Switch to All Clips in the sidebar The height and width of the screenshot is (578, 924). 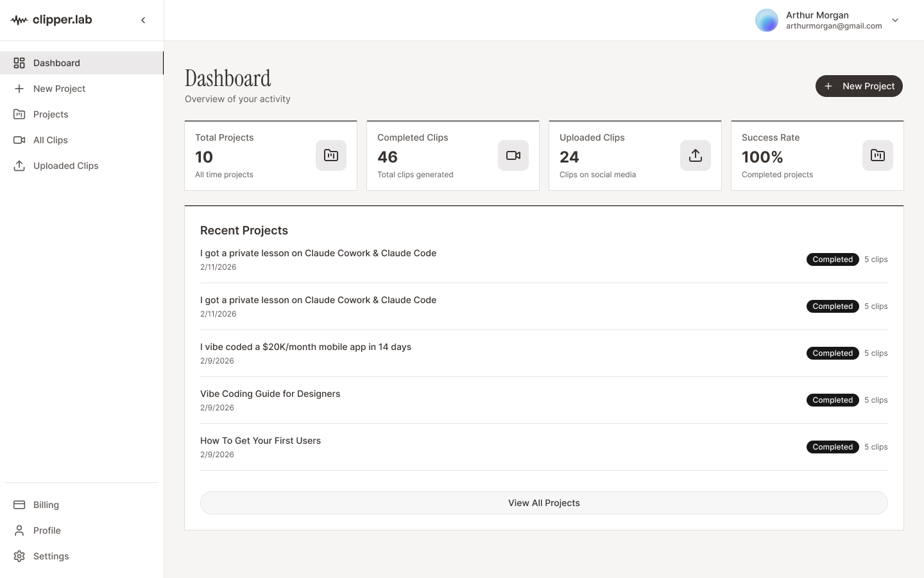coord(50,139)
